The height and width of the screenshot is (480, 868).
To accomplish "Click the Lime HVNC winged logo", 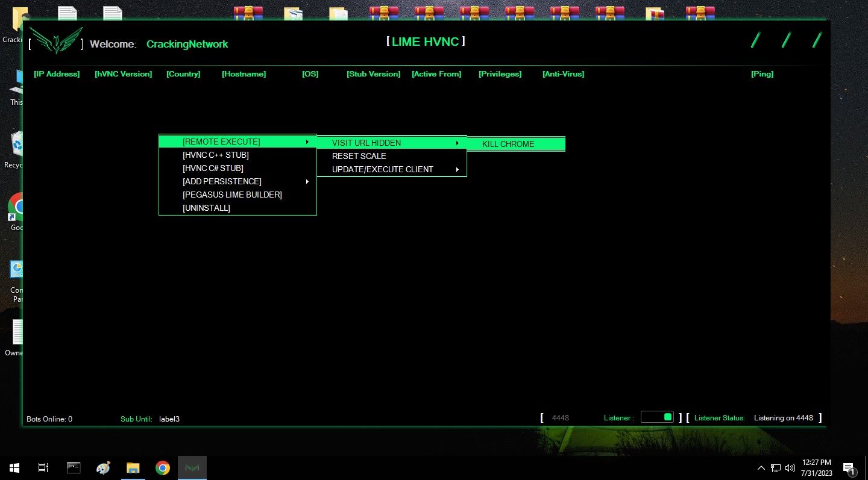I will 56,41.
